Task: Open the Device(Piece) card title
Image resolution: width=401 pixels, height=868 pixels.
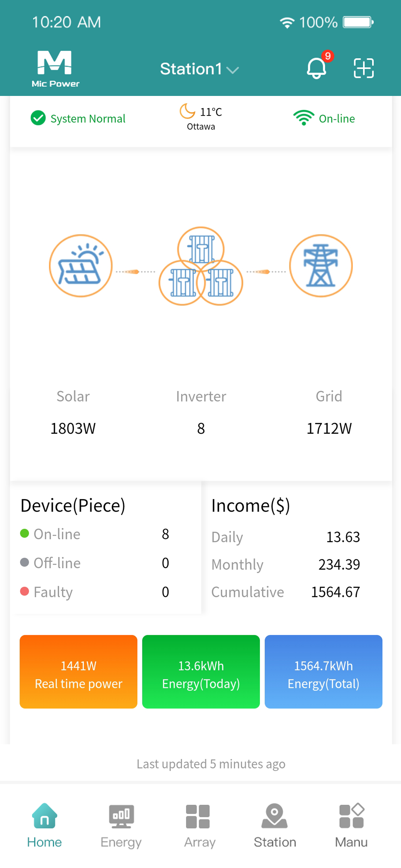Action: 73,505
